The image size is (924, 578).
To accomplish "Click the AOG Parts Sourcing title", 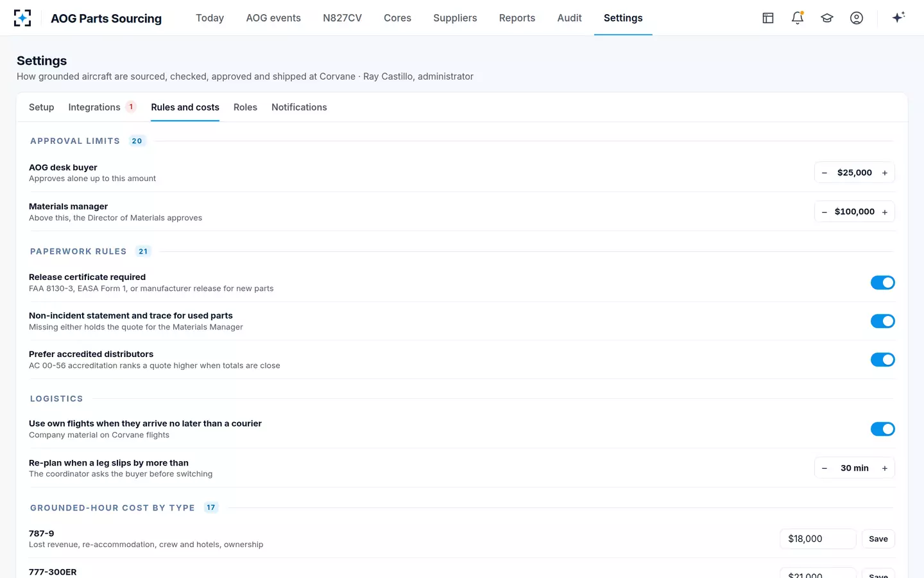I will (107, 19).
